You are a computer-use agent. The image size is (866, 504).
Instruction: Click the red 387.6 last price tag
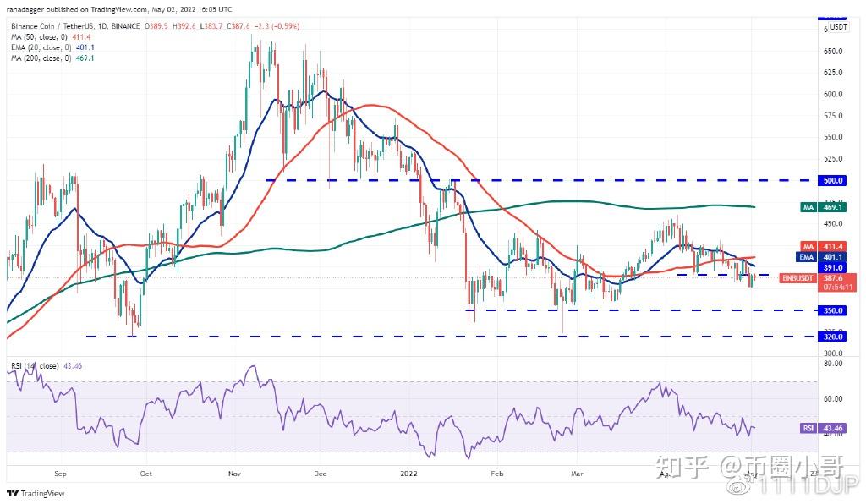[x=833, y=278]
